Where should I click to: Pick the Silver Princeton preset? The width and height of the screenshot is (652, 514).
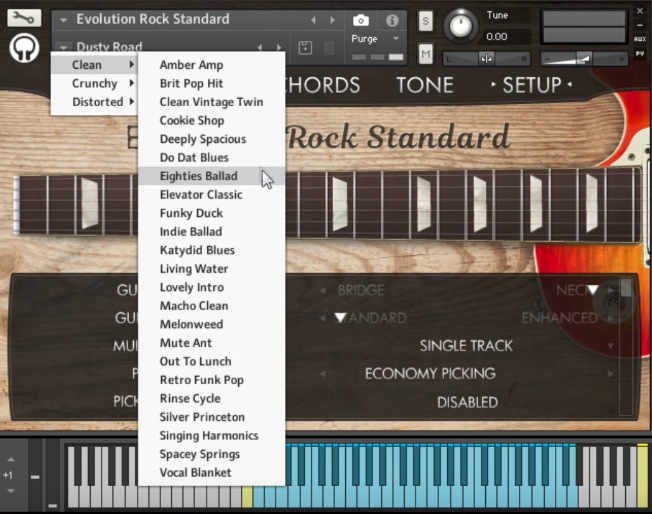(x=211, y=417)
